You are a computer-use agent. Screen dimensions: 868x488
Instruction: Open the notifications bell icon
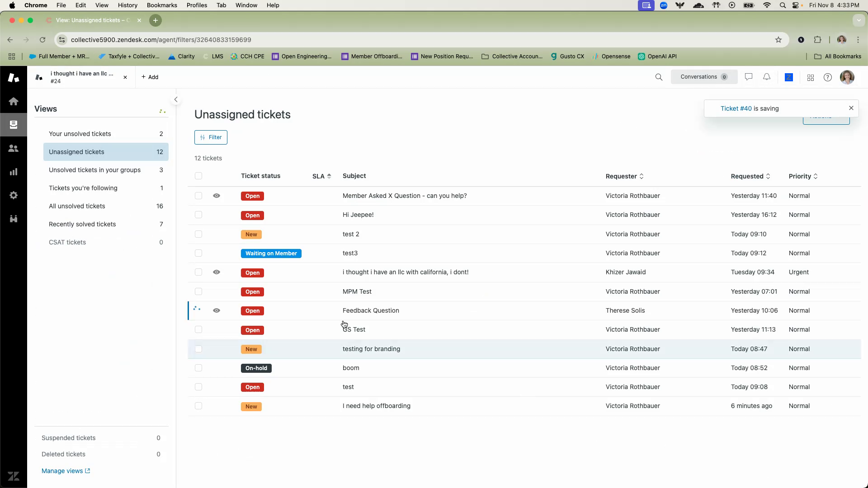tap(767, 77)
